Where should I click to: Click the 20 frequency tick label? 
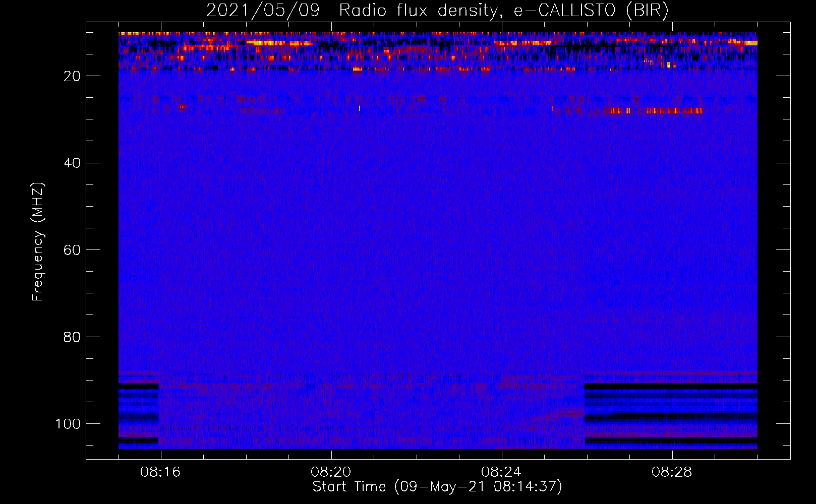point(73,76)
